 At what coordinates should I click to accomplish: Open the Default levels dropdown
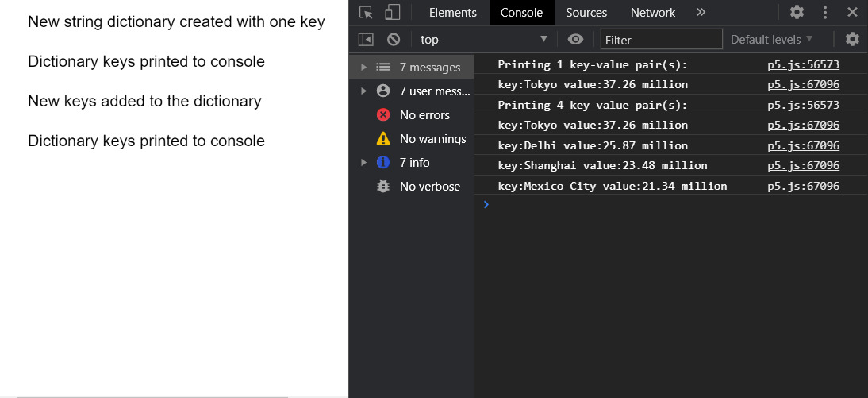pyautogui.click(x=771, y=39)
